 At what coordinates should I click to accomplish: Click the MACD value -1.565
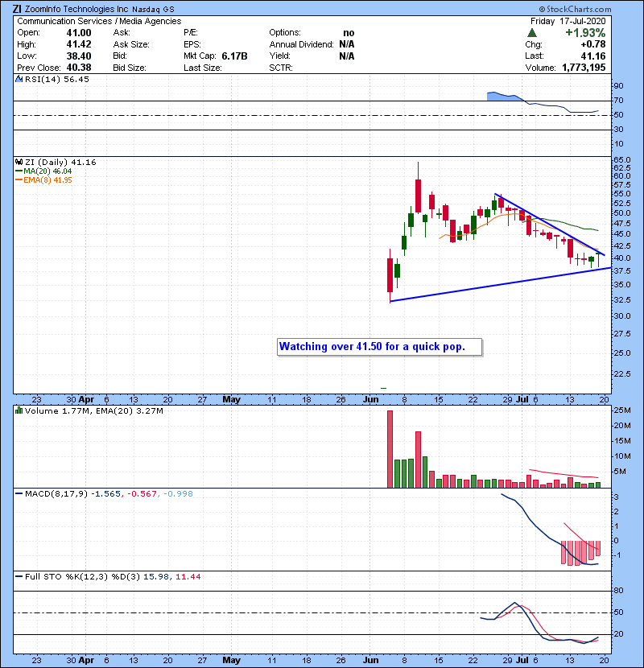(106, 494)
